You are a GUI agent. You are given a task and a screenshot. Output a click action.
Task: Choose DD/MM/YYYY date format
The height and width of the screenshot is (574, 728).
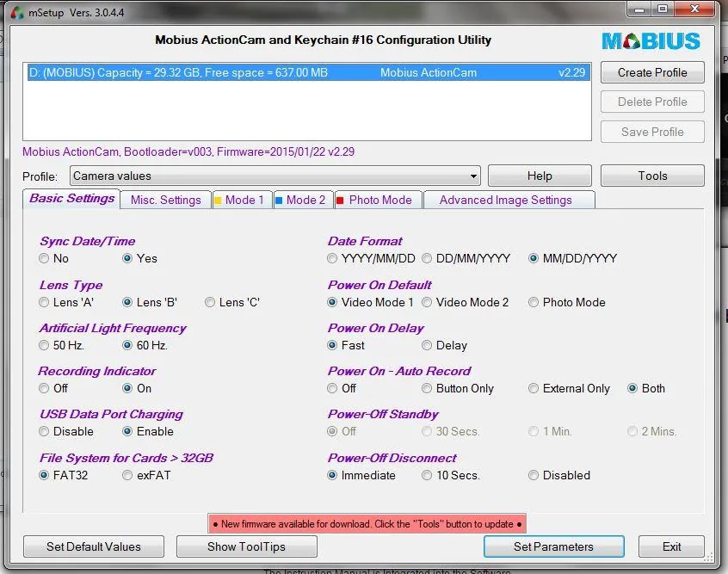coord(466,259)
